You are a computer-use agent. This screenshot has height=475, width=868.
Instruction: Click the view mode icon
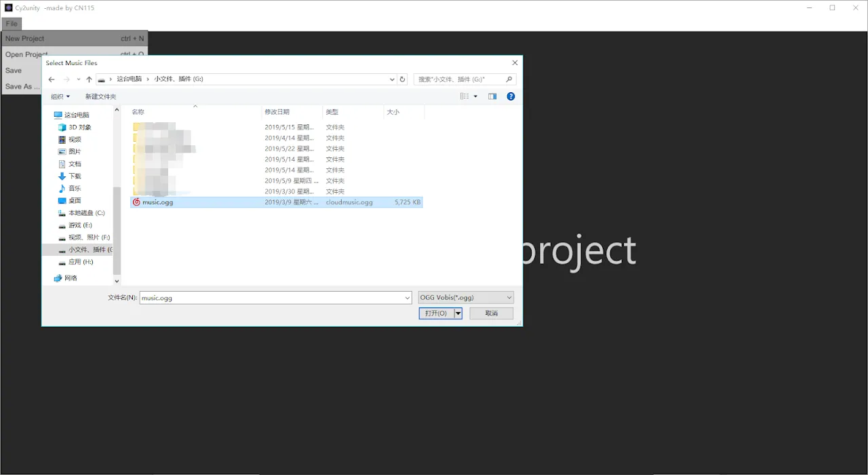click(x=465, y=96)
